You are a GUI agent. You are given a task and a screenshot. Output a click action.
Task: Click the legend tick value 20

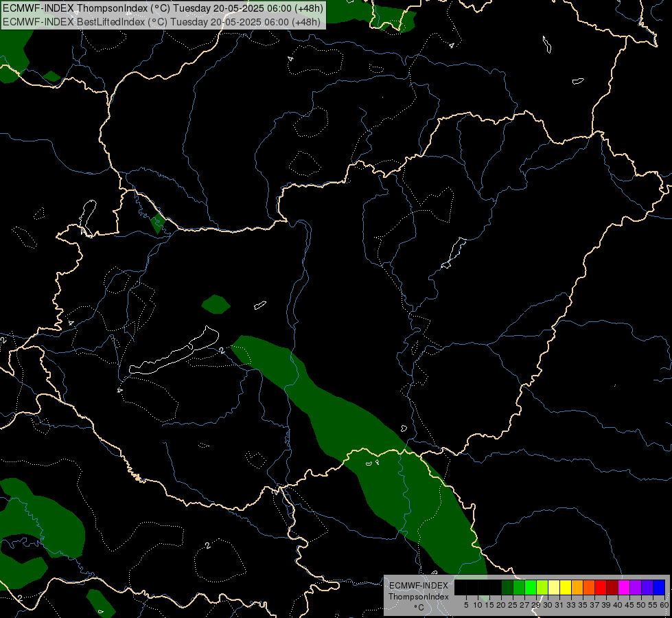click(501, 605)
